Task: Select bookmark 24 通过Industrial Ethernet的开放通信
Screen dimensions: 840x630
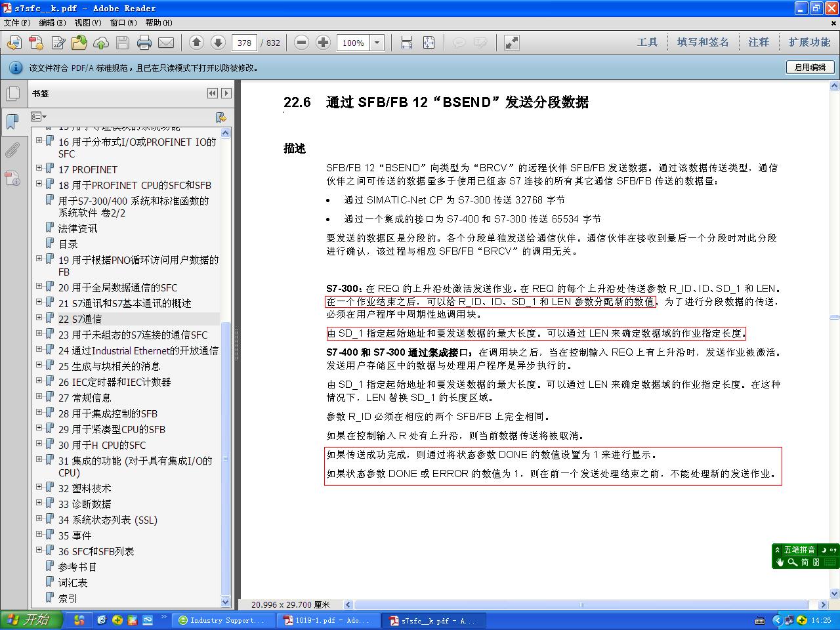Action: click(138, 350)
